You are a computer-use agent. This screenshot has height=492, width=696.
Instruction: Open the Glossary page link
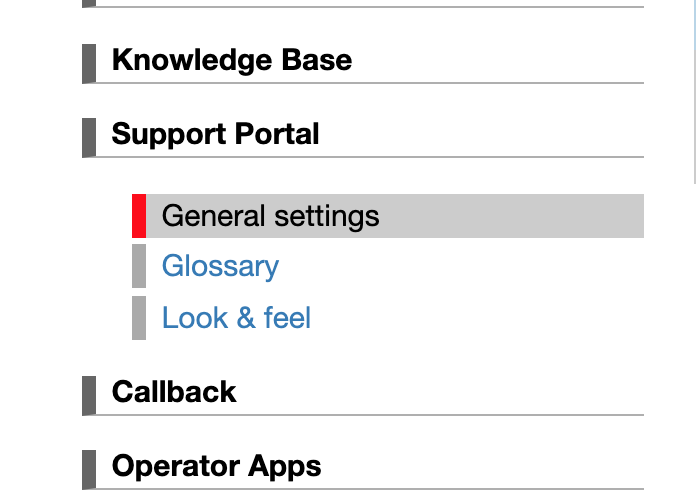[220, 267]
